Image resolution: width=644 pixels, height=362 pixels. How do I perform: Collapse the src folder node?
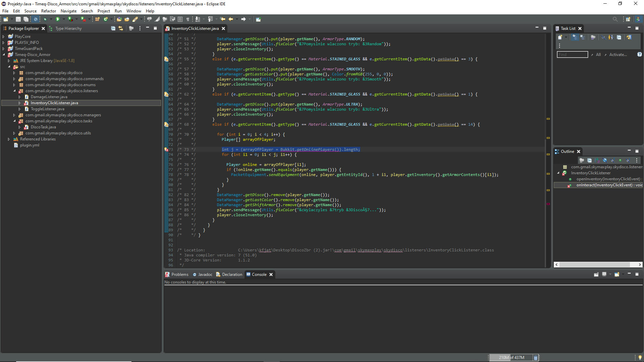[9, 67]
